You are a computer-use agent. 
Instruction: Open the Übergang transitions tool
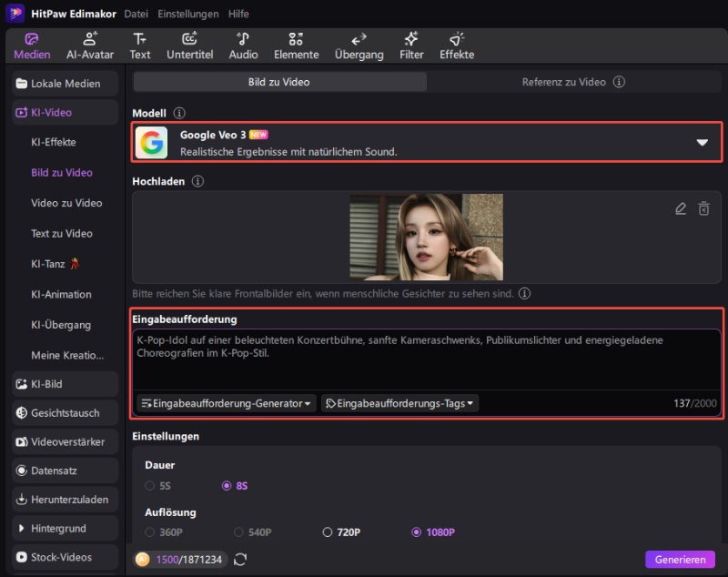359,46
